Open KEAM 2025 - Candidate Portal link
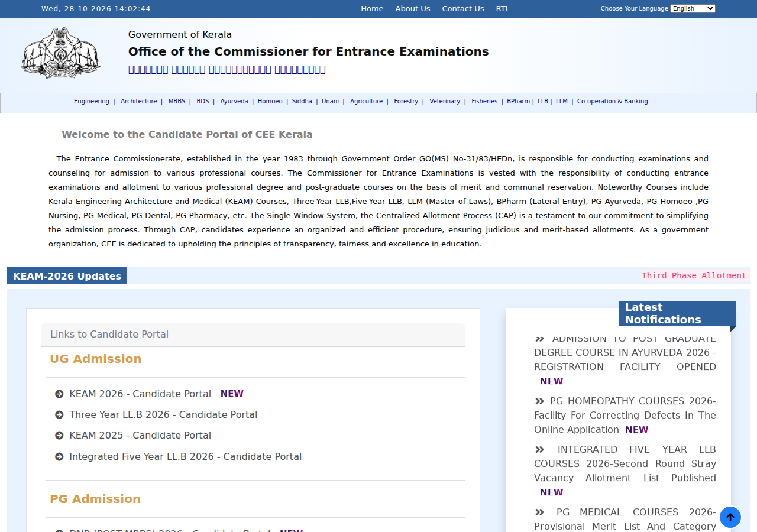 click(x=140, y=436)
